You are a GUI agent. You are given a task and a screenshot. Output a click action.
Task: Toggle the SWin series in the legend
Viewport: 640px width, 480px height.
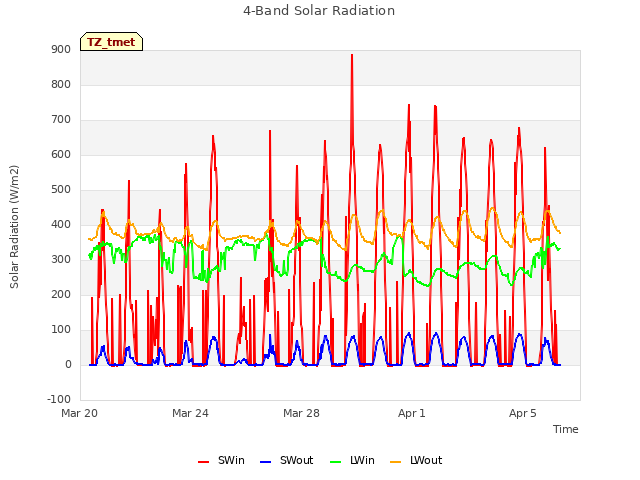(x=221, y=460)
